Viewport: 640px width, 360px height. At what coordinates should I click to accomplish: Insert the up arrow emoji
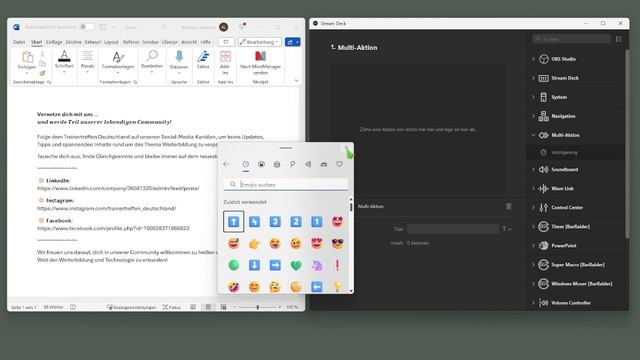click(233, 222)
